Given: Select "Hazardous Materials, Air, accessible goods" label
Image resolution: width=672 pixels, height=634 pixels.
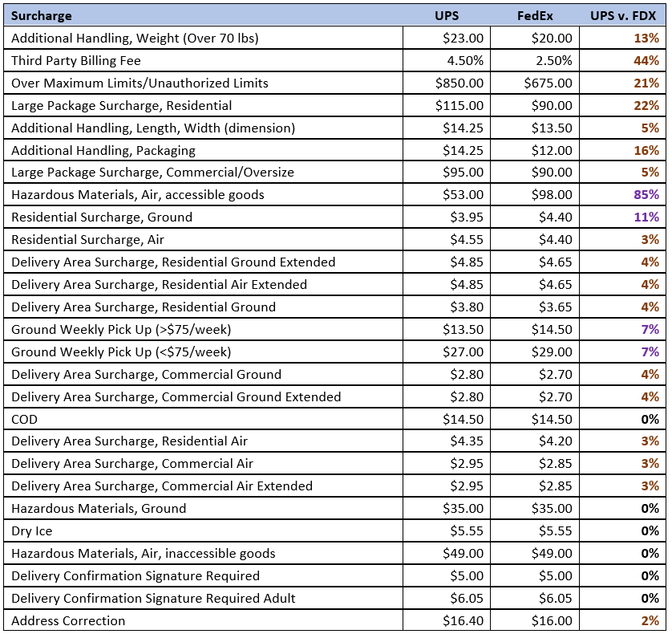Looking at the screenshot, I should point(138,195).
